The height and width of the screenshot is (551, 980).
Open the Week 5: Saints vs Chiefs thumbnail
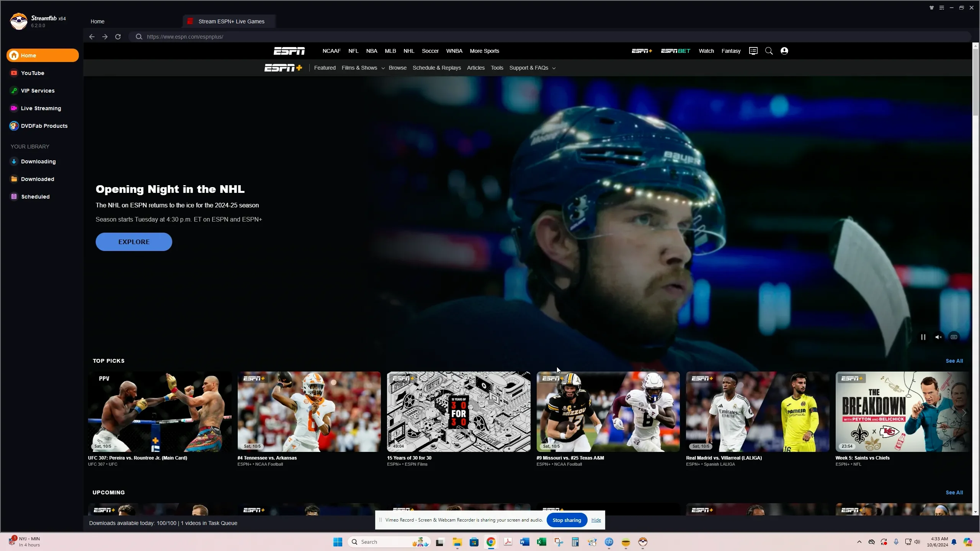(903, 412)
